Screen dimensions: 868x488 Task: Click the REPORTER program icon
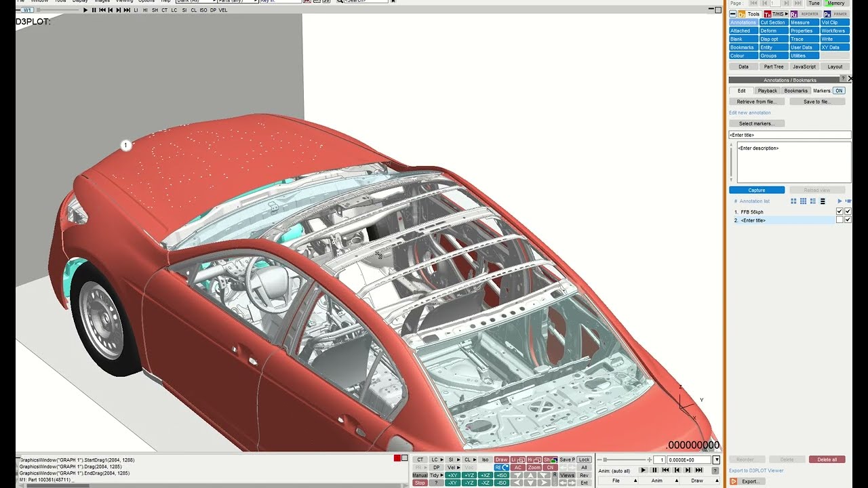(794, 14)
